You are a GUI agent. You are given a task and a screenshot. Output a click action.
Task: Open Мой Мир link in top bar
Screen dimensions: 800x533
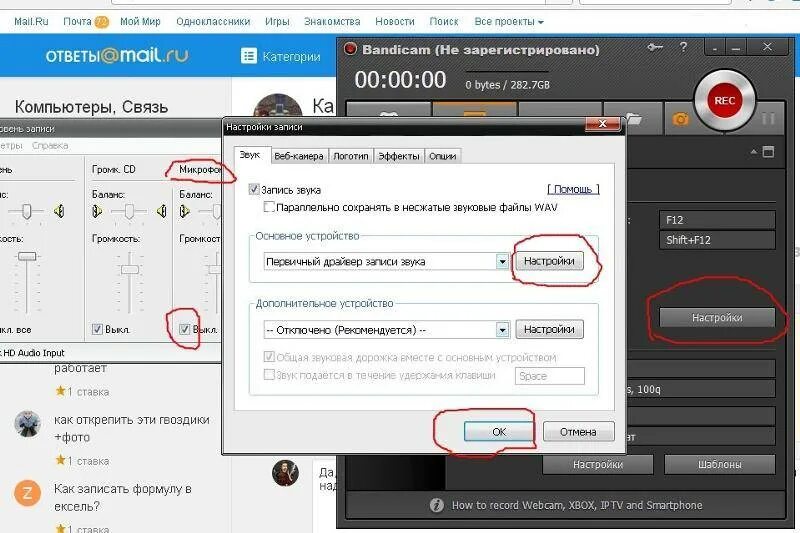point(140,22)
